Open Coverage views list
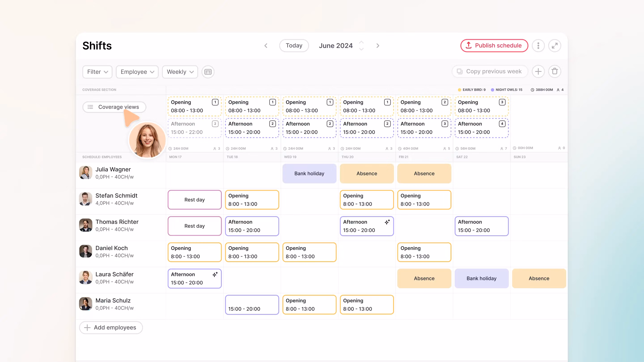 point(114,107)
